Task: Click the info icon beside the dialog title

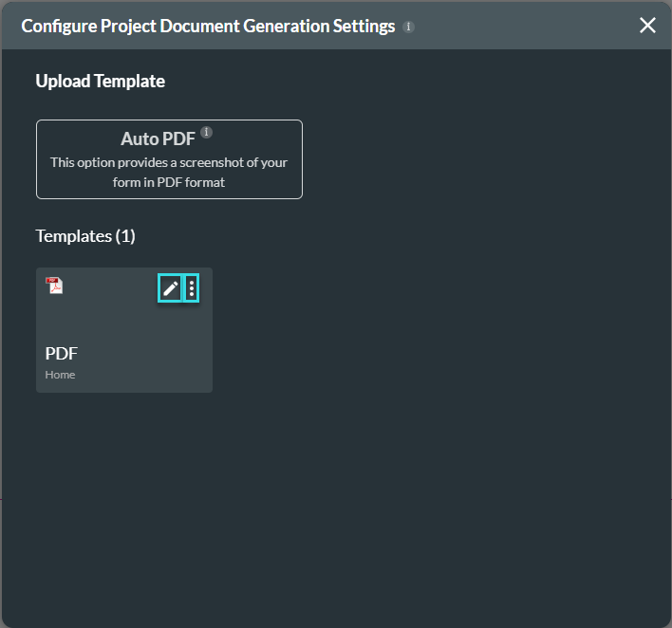Action: [409, 27]
